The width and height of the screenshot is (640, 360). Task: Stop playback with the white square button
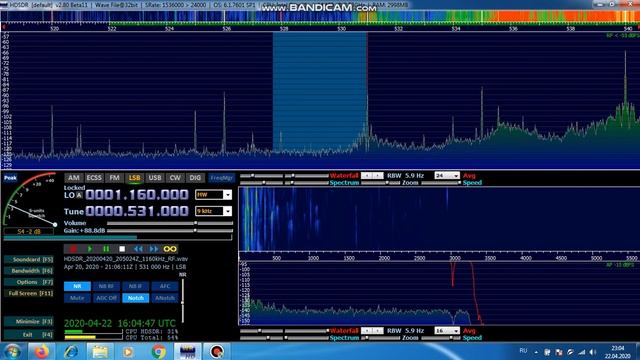tap(122, 249)
